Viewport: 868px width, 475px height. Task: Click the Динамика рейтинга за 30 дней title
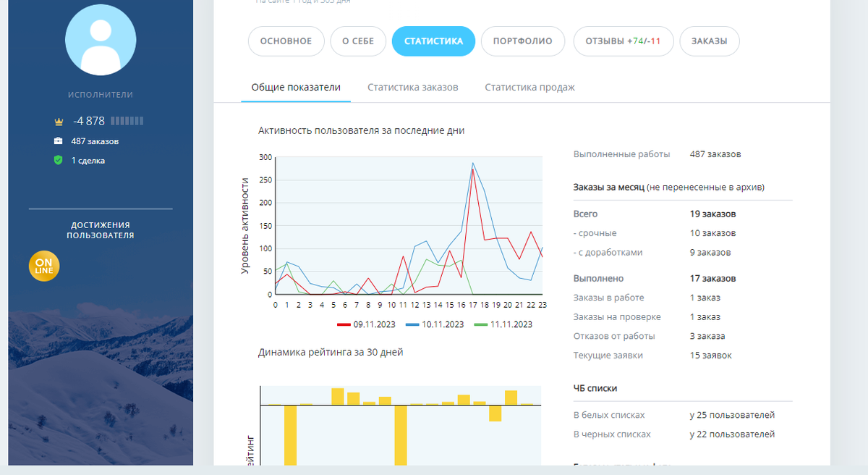click(331, 353)
